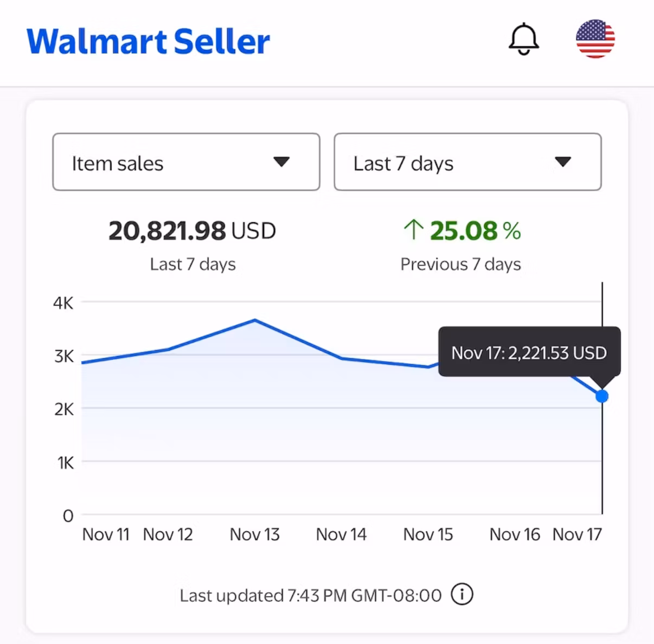Select Nov 11 on the chart axis

click(x=106, y=534)
